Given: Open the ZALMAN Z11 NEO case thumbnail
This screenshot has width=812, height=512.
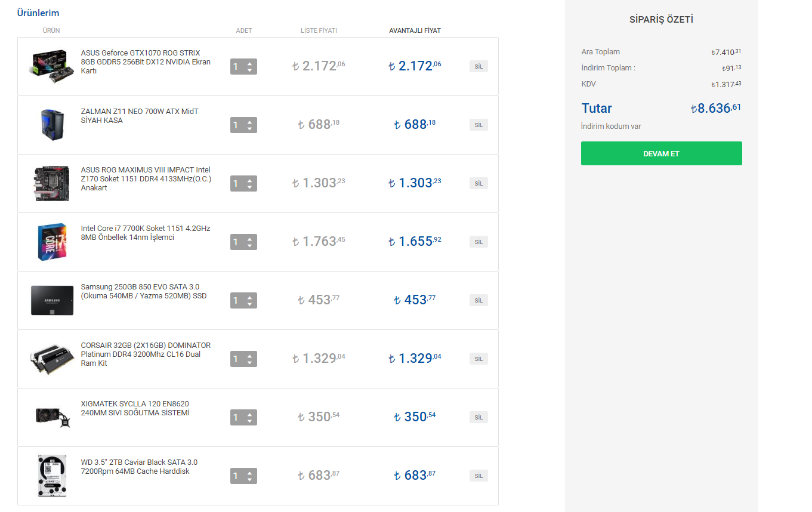Looking at the screenshot, I should (51, 125).
